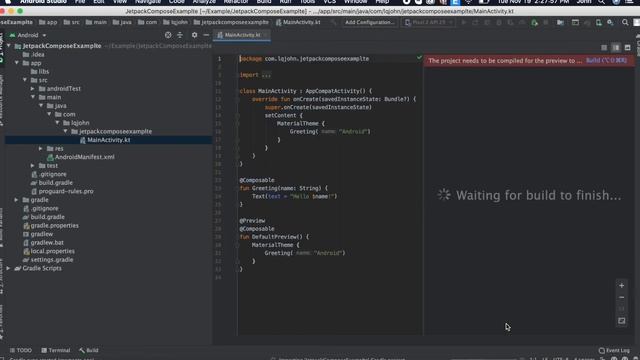This screenshot has width=640, height=360.
Task: Collapse the app module folder
Action: click(17, 63)
